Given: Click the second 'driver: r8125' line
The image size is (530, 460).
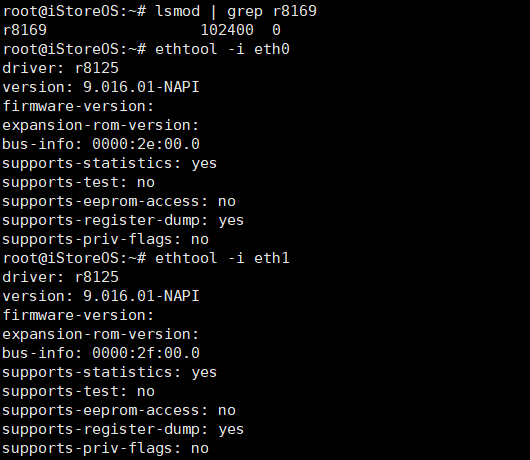Looking at the screenshot, I should [61, 277].
